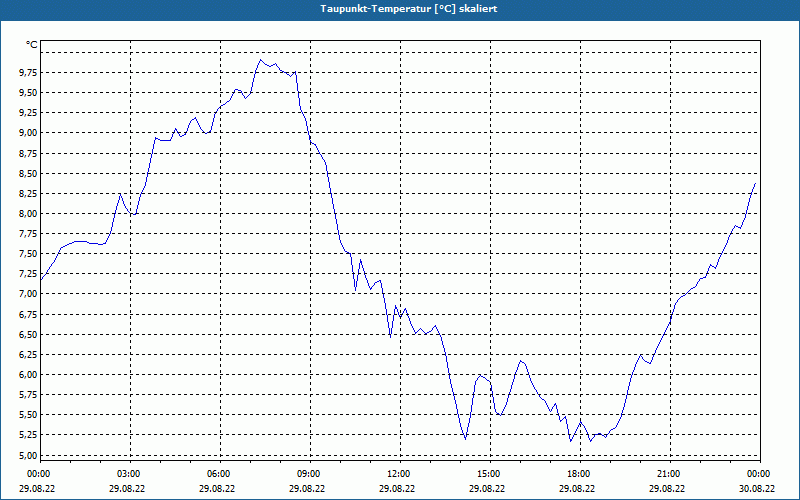Select the 18:00 time label
The image size is (800, 500).
pyautogui.click(x=580, y=474)
